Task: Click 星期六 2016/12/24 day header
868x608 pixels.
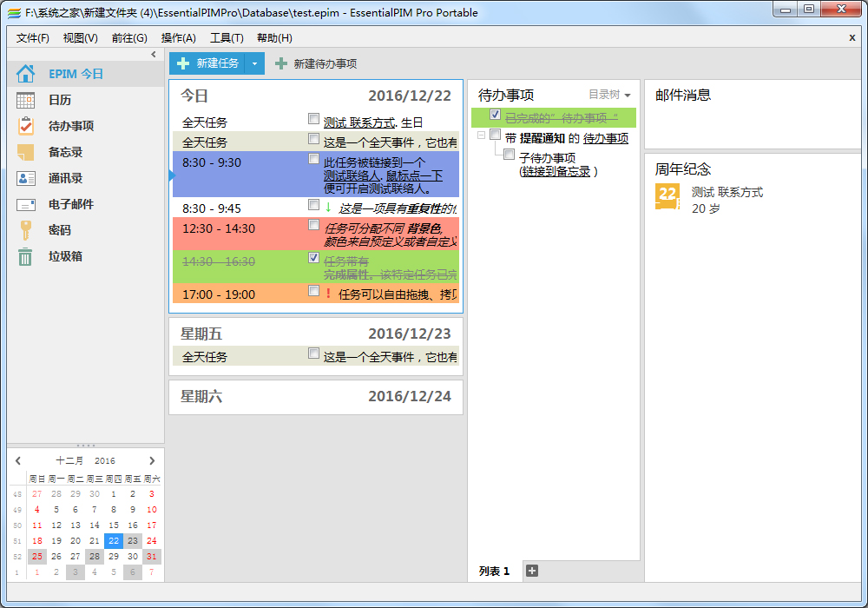Action: (316, 396)
